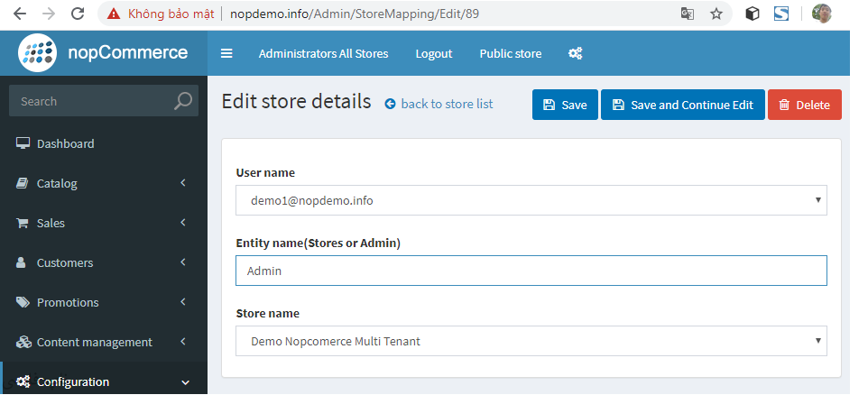Image resolution: width=868 pixels, height=395 pixels.
Task: Click the nopCommerce logo
Action: [103, 53]
